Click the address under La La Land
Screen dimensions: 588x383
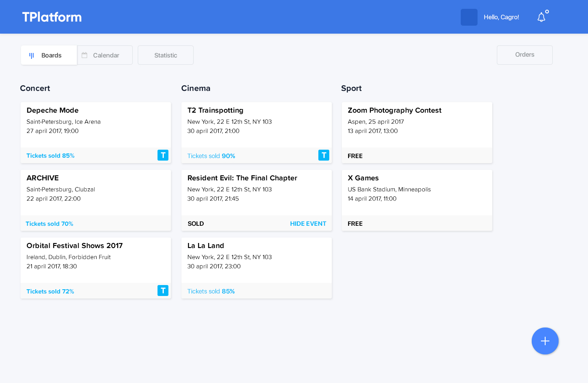(x=230, y=257)
